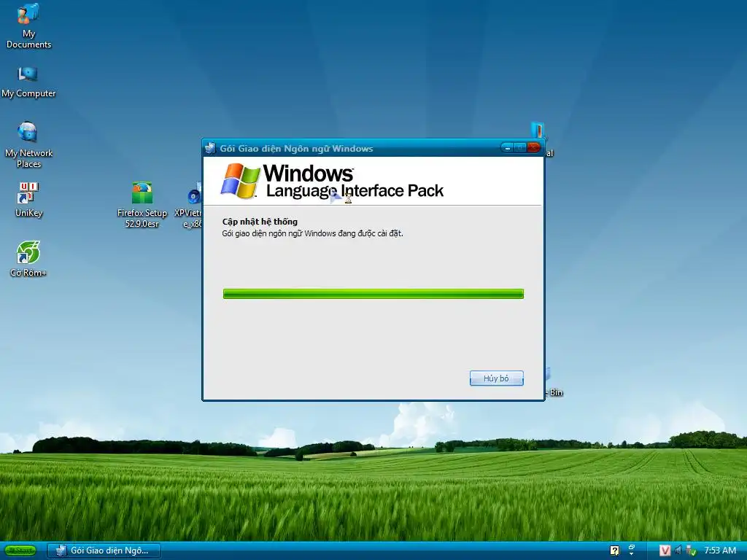Image resolution: width=747 pixels, height=560 pixels.
Task: Click the Hủy bỏ cancel button
Action: 496,378
